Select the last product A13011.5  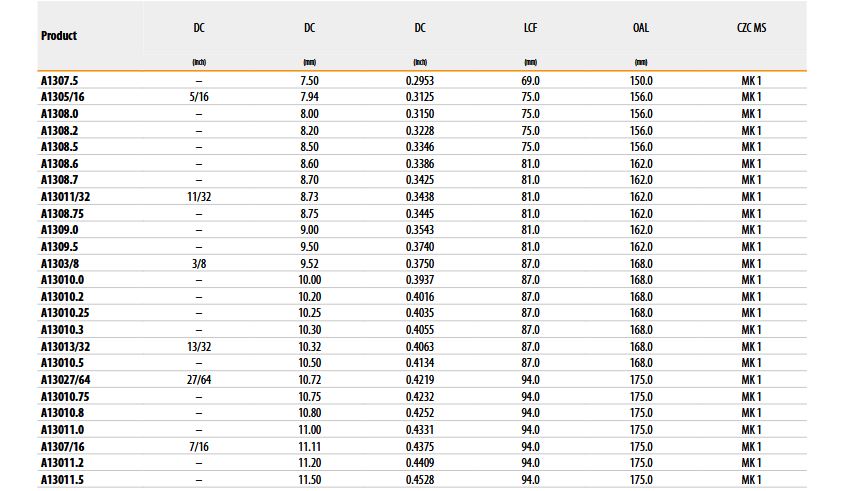[60, 480]
